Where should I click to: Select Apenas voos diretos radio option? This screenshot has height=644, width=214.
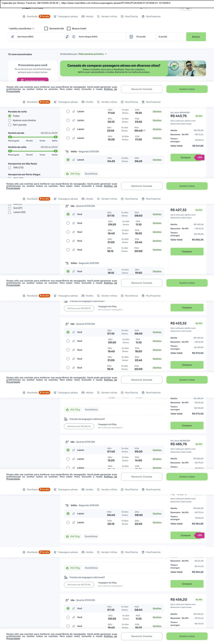coord(10,120)
